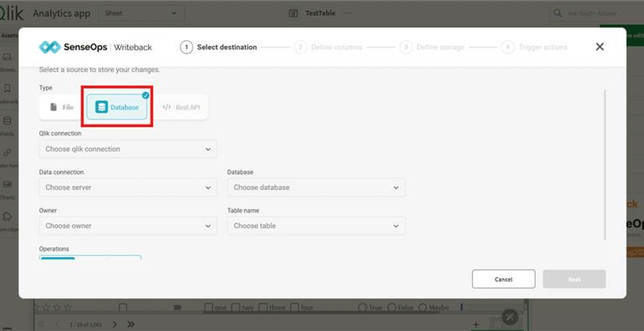Click the plus icon below the table

point(476,325)
